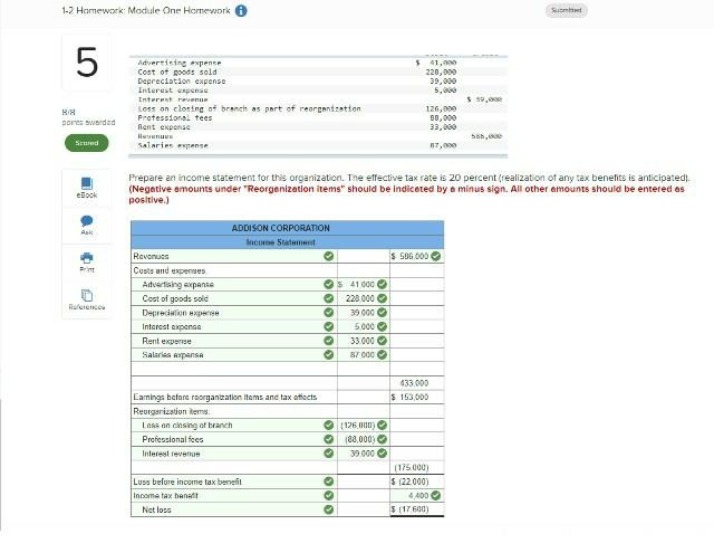Click check beside Salaries expense label
This screenshot has height=552, width=714.
(328, 354)
